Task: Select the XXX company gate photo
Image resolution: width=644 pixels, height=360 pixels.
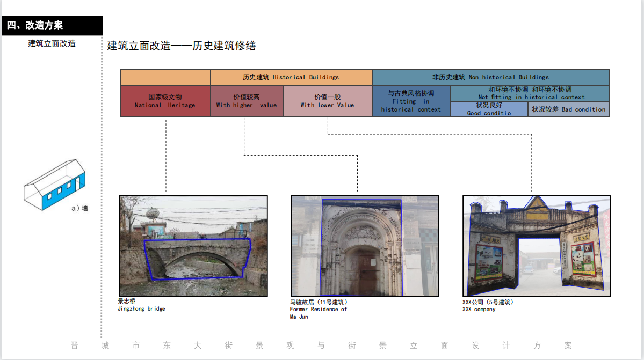Action: pyautogui.click(x=536, y=246)
